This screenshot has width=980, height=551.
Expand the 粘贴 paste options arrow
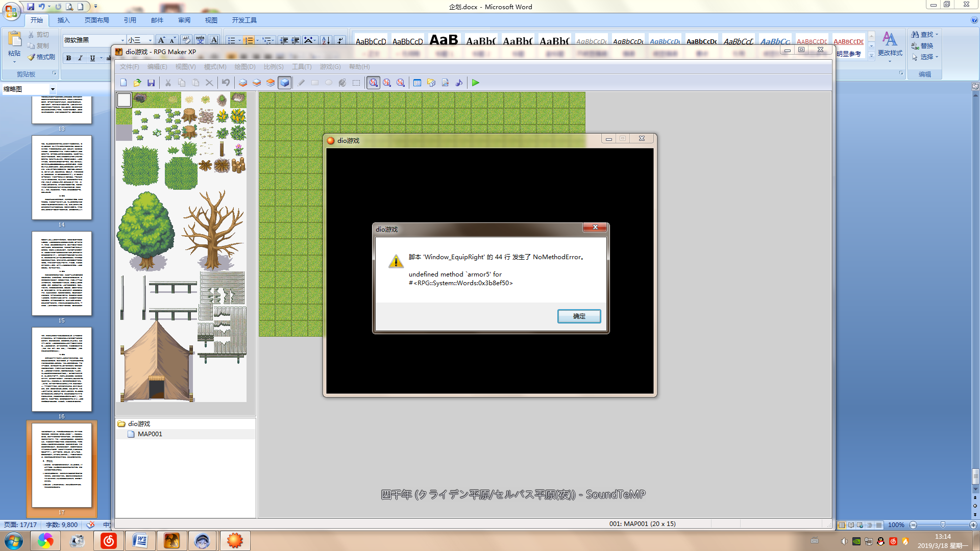[14, 62]
